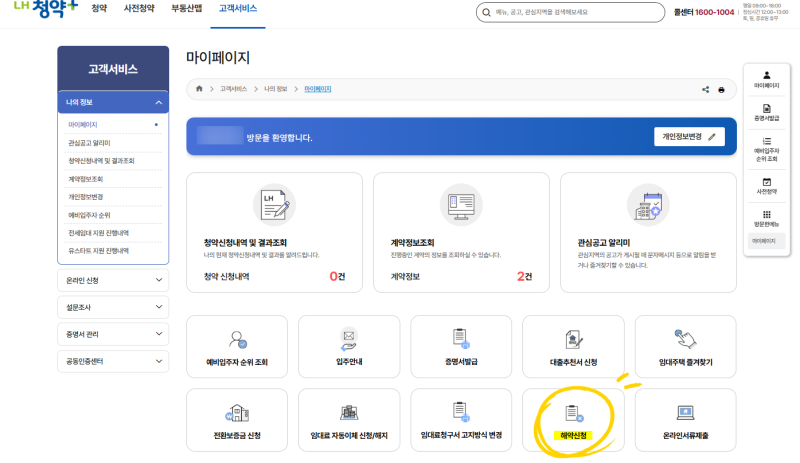
Task: Select 마이페이지 in sidebar
Action: point(83,125)
